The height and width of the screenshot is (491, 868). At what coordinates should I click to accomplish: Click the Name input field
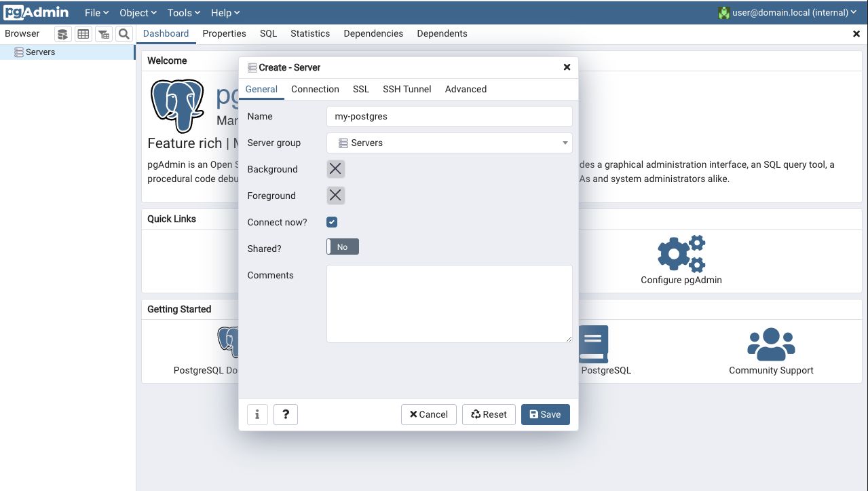point(449,116)
